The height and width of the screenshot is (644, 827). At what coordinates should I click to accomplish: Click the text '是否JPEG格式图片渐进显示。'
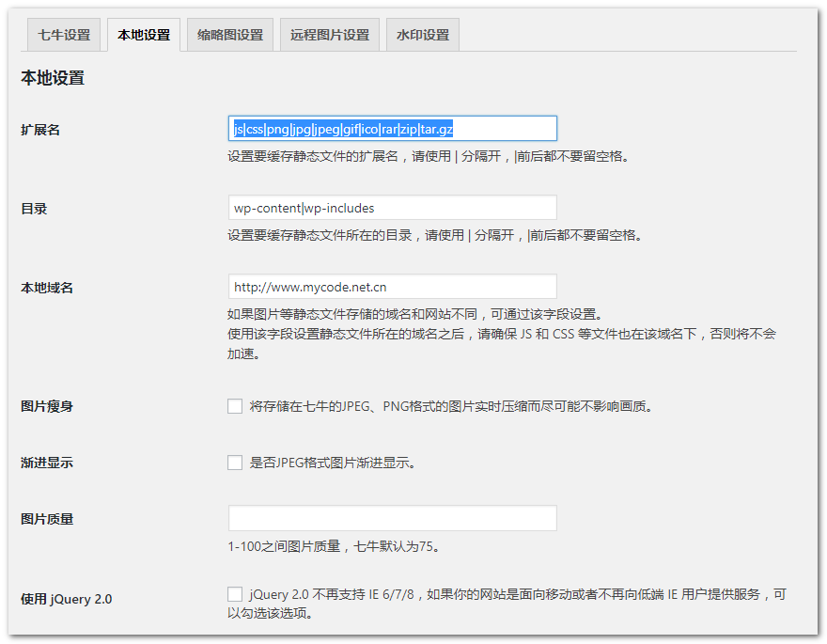coord(333,463)
